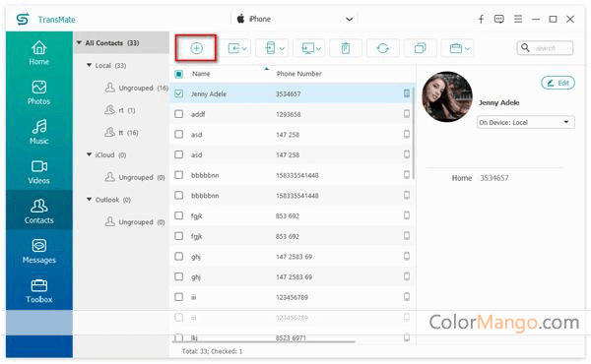Click the refresh contacts icon

pos(382,48)
